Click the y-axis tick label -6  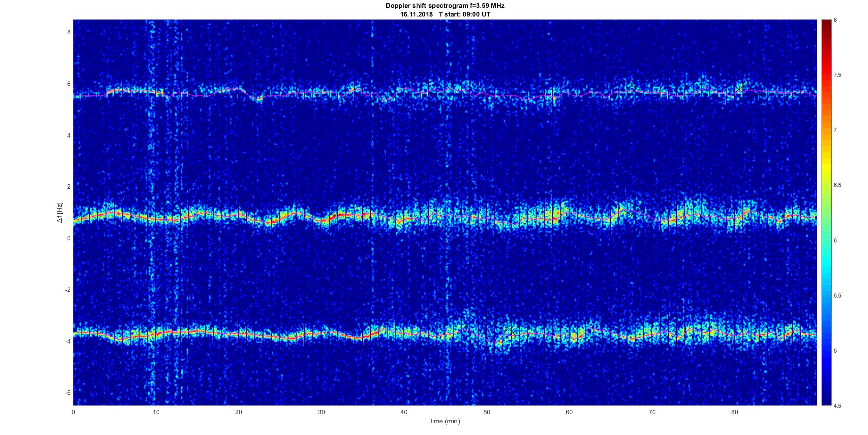click(68, 393)
